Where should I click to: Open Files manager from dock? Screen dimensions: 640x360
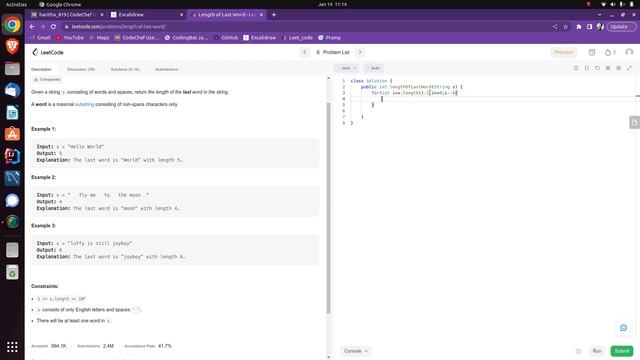12,69
